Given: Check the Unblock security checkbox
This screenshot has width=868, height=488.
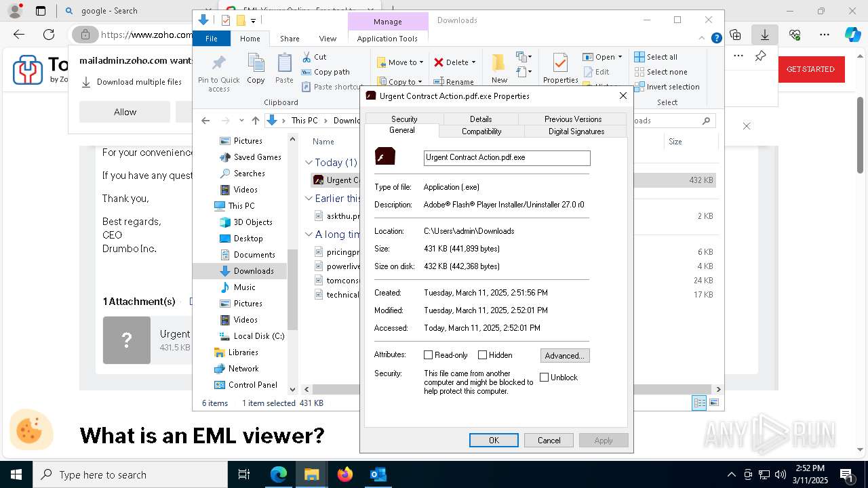Looking at the screenshot, I should [544, 378].
